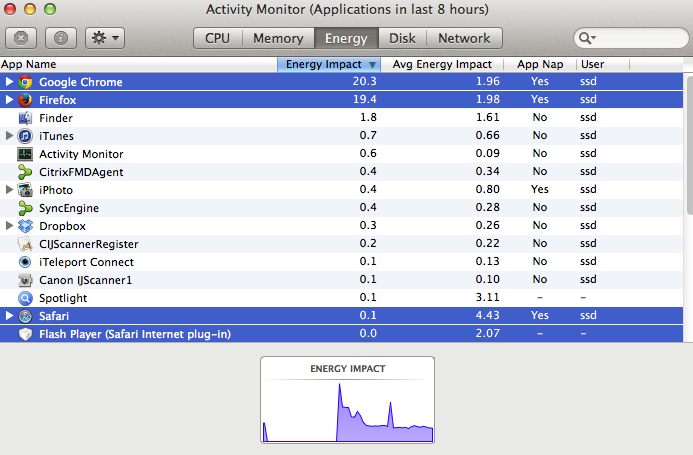Select the CitrixFMDAgent row name

[x=81, y=172]
